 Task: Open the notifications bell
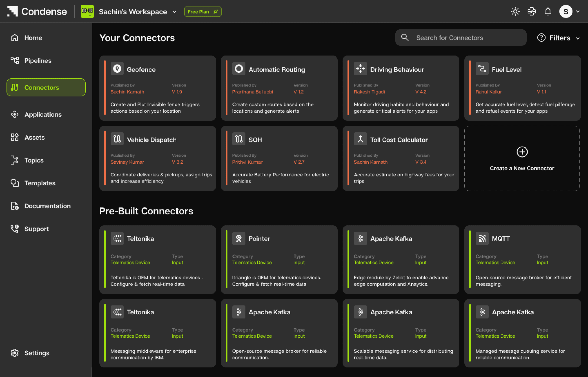548,11
